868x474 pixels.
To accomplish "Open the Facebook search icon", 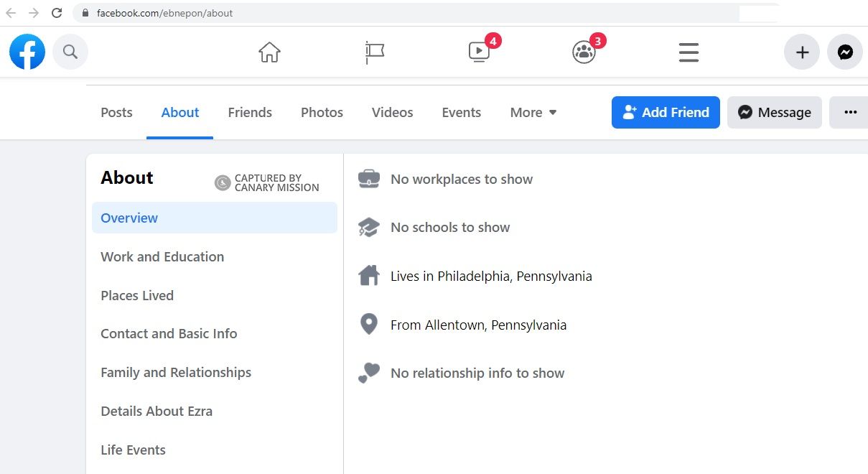I will (x=70, y=52).
